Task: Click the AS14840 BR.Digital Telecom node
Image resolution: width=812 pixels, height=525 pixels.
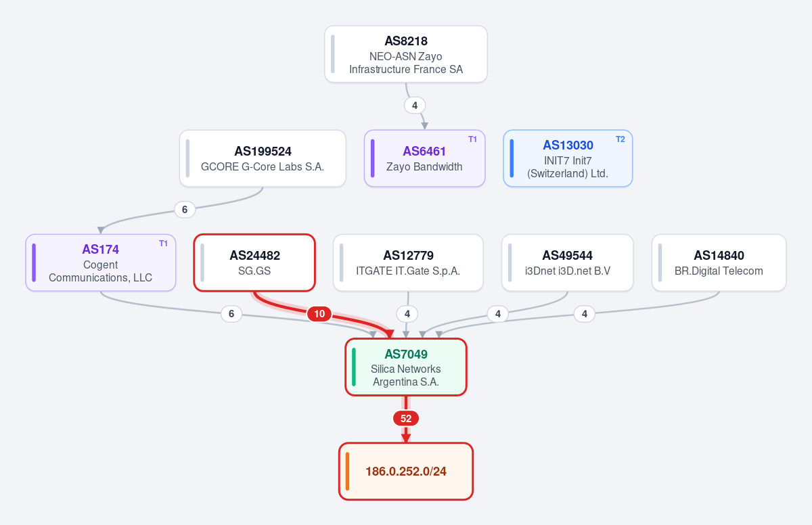Action: point(719,262)
